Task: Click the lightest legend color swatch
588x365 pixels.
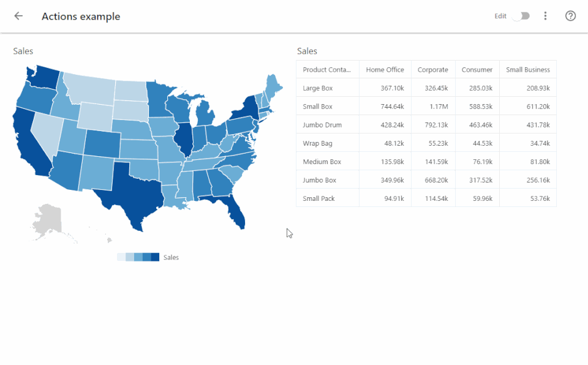Action: click(x=121, y=257)
